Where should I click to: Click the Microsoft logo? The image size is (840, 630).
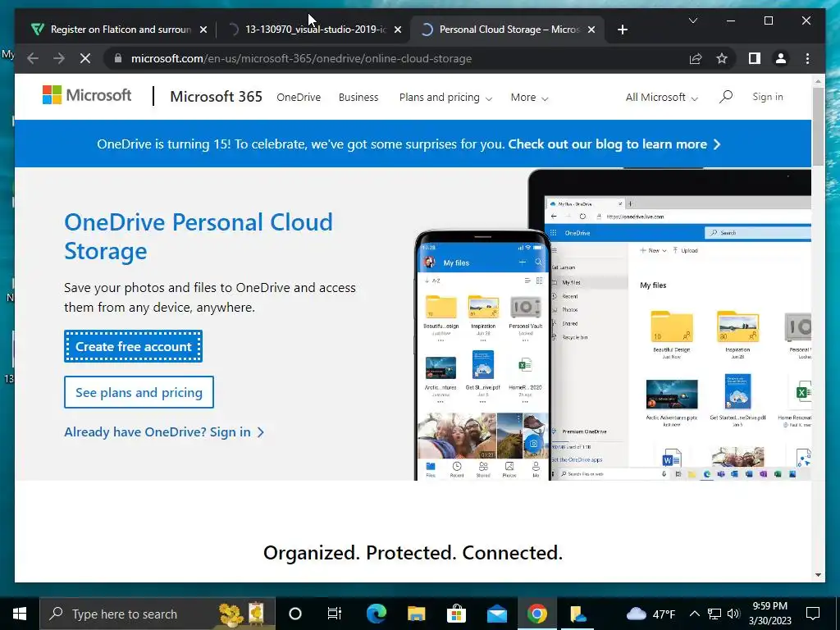click(87, 95)
